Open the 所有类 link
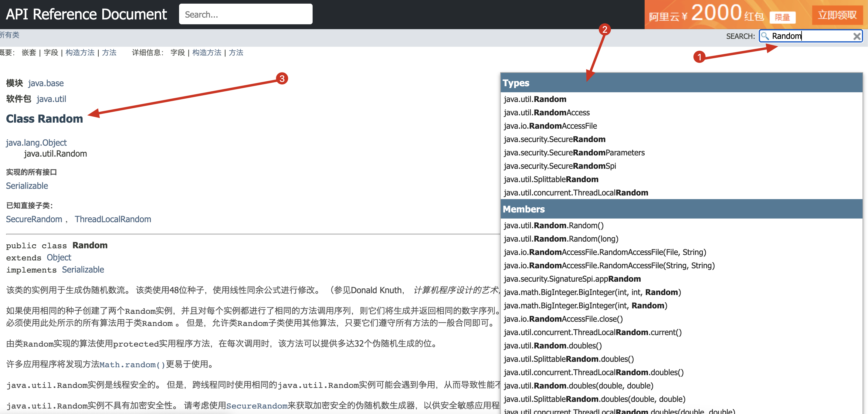This screenshot has height=414, width=868. (9, 35)
